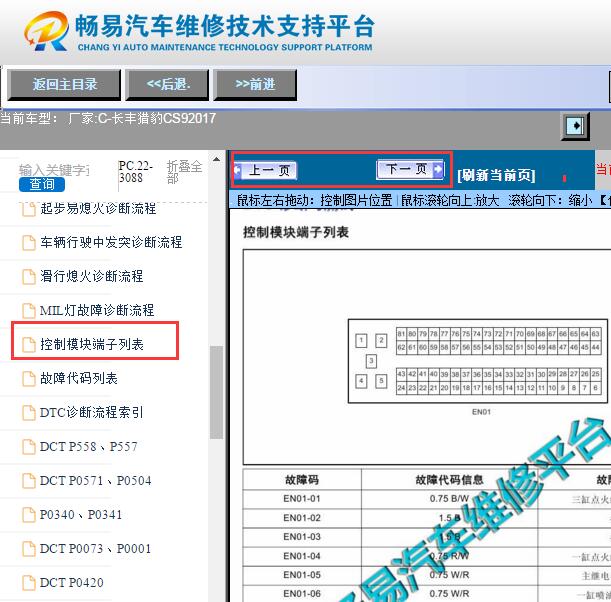
Task: Return to main directory (返回主目录)
Action: 64,85
